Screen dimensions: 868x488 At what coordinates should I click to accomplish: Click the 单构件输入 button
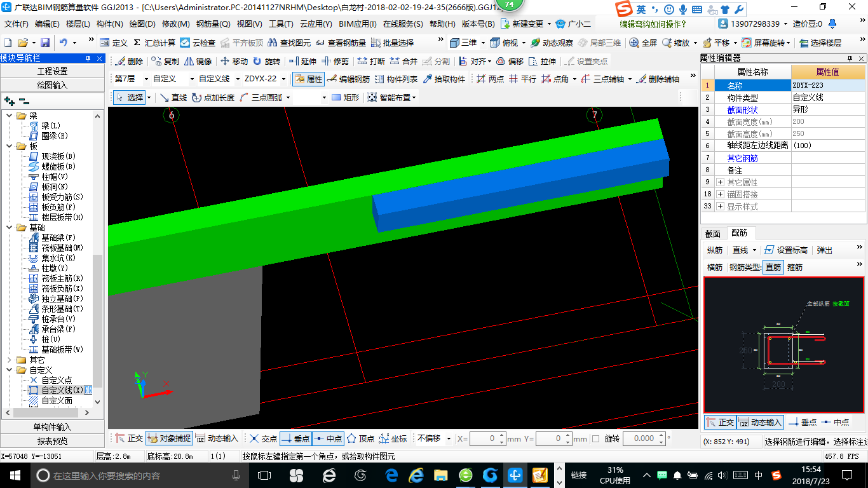pyautogui.click(x=52, y=427)
